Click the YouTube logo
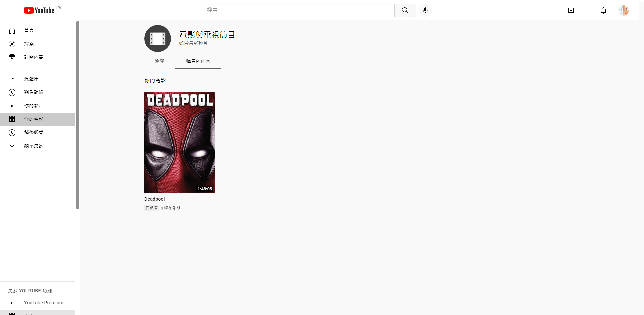Viewport: 644px width, 315px height. (39, 10)
